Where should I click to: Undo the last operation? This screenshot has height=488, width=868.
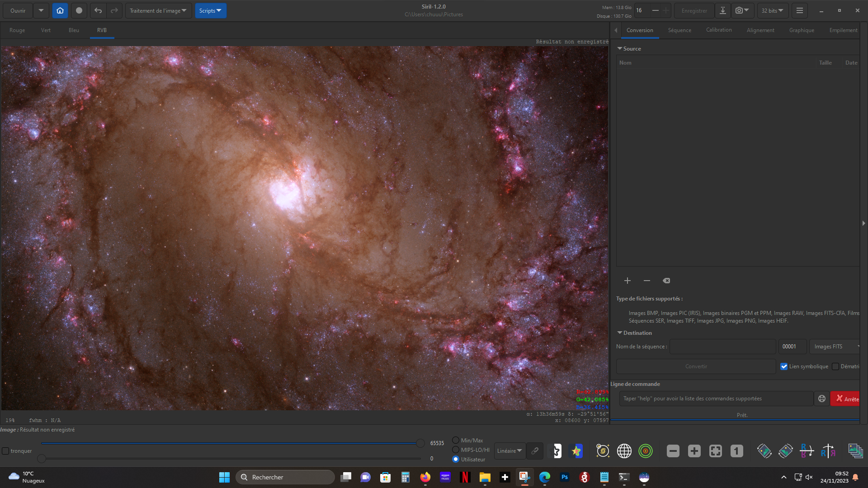98,10
